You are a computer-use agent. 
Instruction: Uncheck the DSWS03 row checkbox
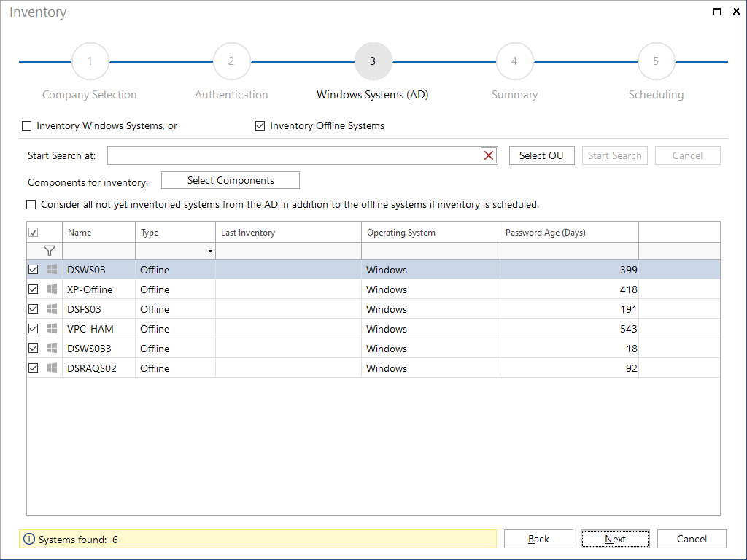34,270
